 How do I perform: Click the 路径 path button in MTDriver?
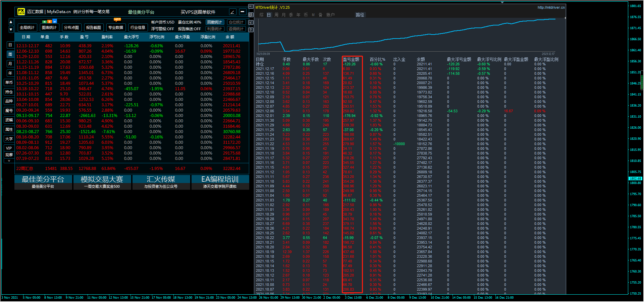click(360, 15)
